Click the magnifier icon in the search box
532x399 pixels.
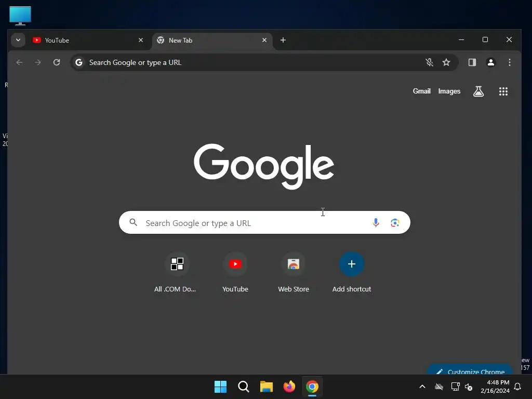(x=134, y=222)
